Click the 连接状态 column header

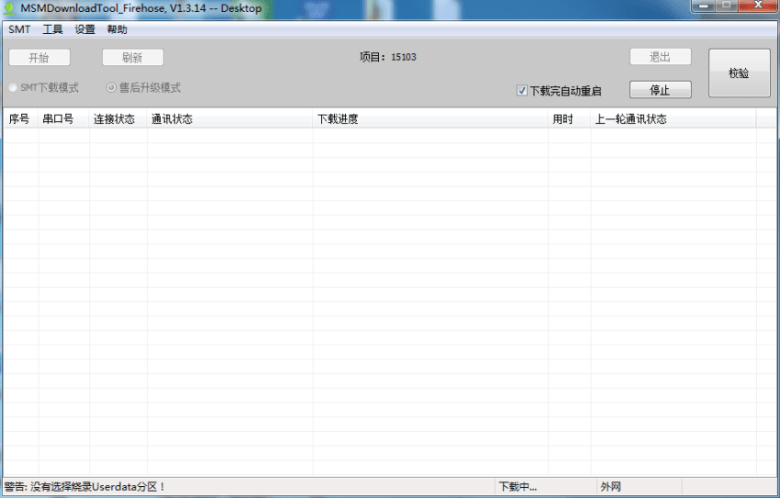tap(114, 119)
